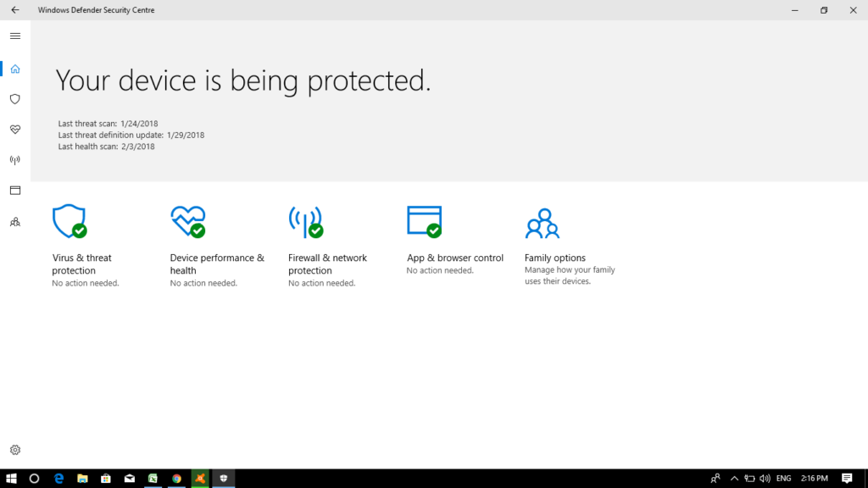
Task: Click 'Last threat definition update: 1/29/2018' text
Action: [x=131, y=135]
